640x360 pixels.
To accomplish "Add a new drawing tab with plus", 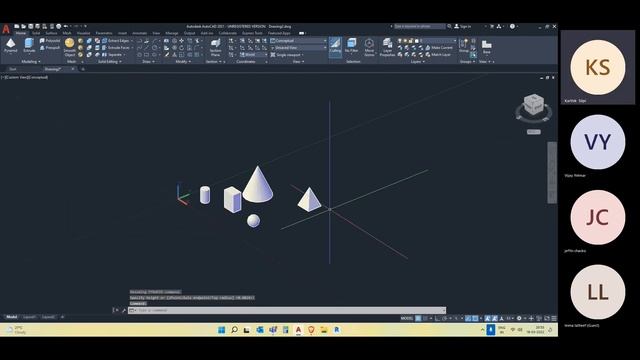I will [83, 69].
